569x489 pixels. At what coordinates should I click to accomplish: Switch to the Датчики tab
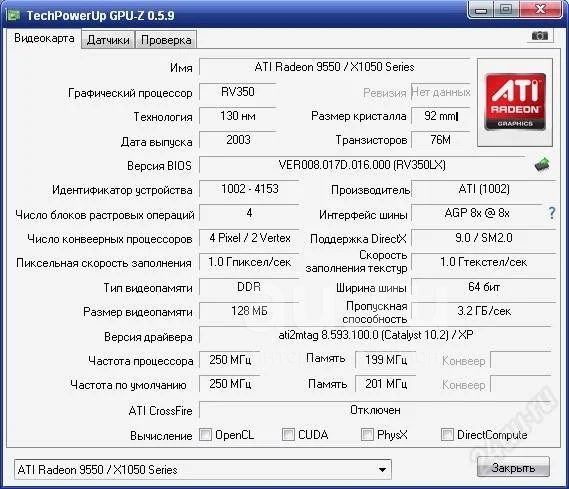(x=108, y=40)
